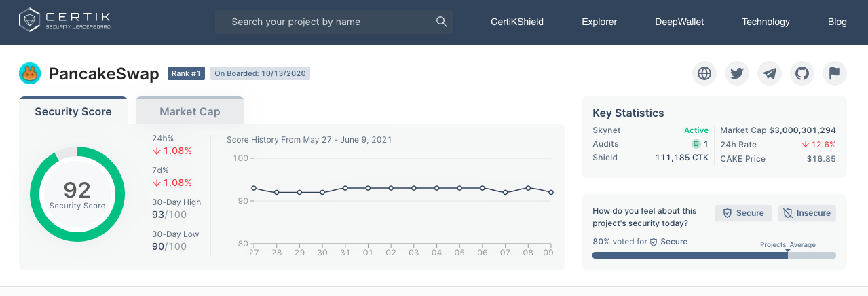Click the chart data point for 04
The width and height of the screenshot is (868, 296).
click(x=437, y=188)
